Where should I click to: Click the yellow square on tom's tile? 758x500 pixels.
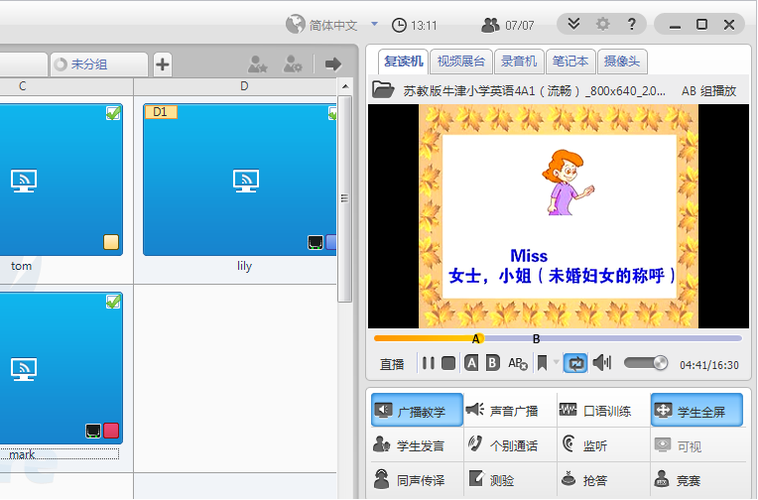[x=111, y=242]
